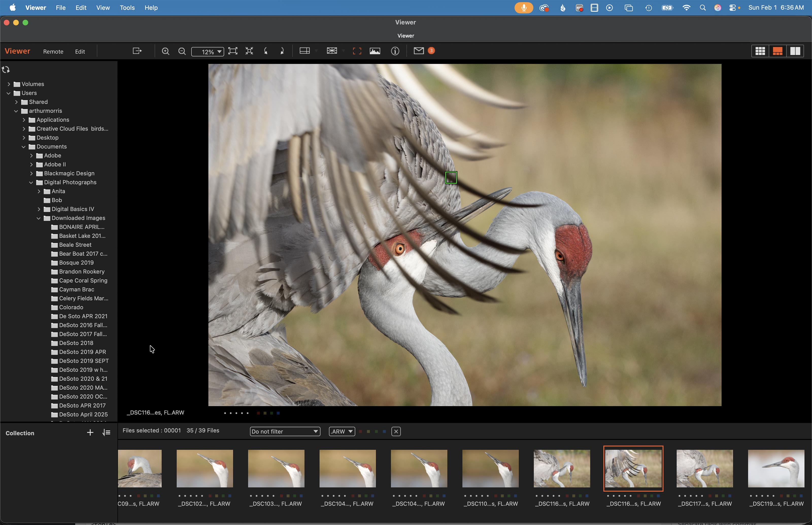This screenshot has height=525, width=812.
Task: Click the fit-to-window icon
Action: click(233, 51)
